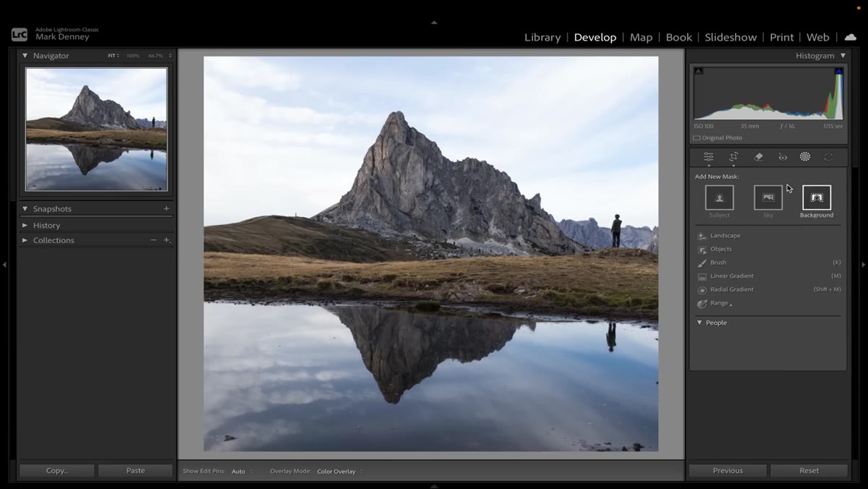This screenshot has height=489, width=868.
Task: Click inside the histogram graph
Action: tap(768, 93)
